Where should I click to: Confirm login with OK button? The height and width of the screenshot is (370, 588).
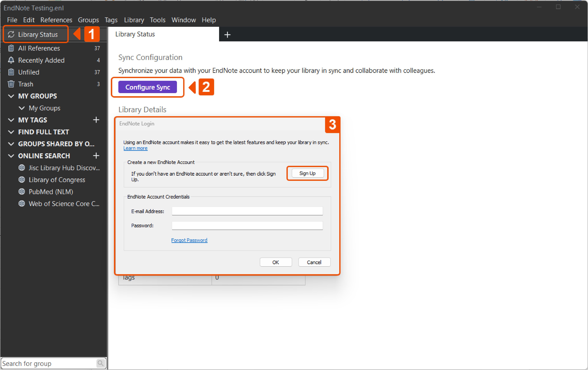click(276, 262)
